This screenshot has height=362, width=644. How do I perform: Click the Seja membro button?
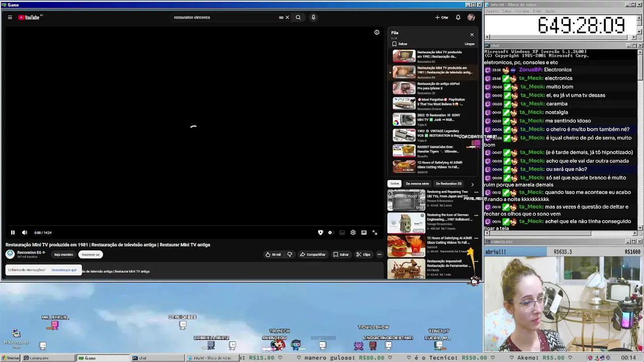[63, 255]
